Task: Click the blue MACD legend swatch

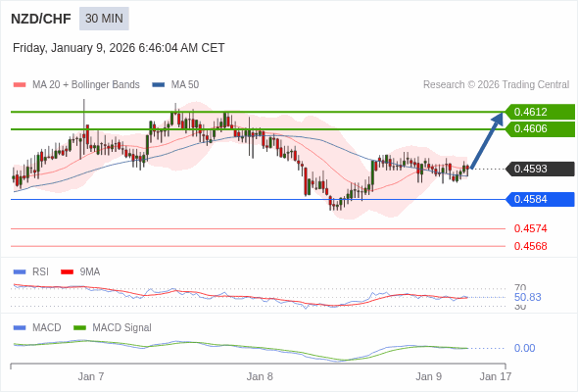Action: click(x=20, y=328)
